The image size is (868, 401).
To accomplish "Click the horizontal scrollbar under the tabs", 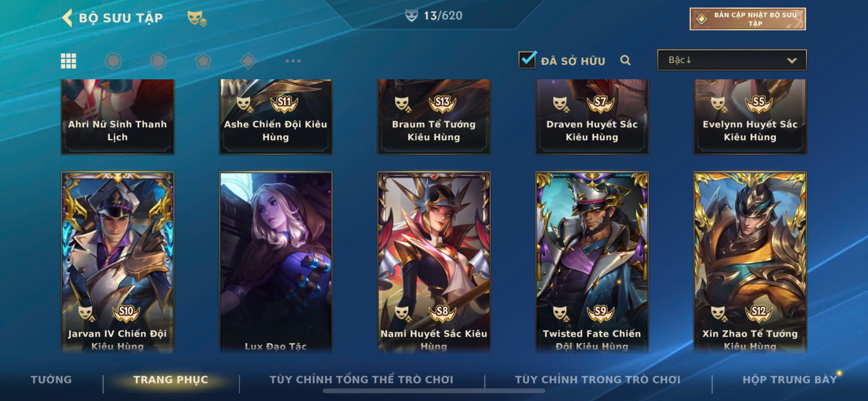I will click(x=434, y=391).
